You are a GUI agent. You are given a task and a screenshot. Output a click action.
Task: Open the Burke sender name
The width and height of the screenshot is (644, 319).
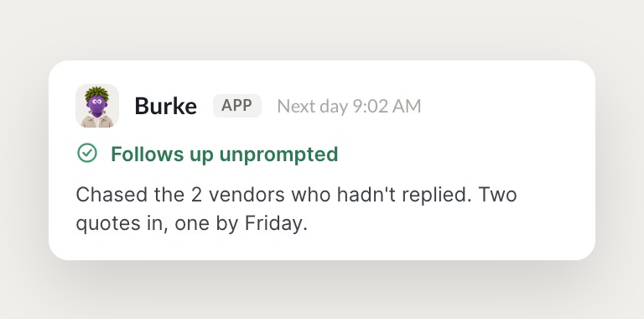[165, 106]
